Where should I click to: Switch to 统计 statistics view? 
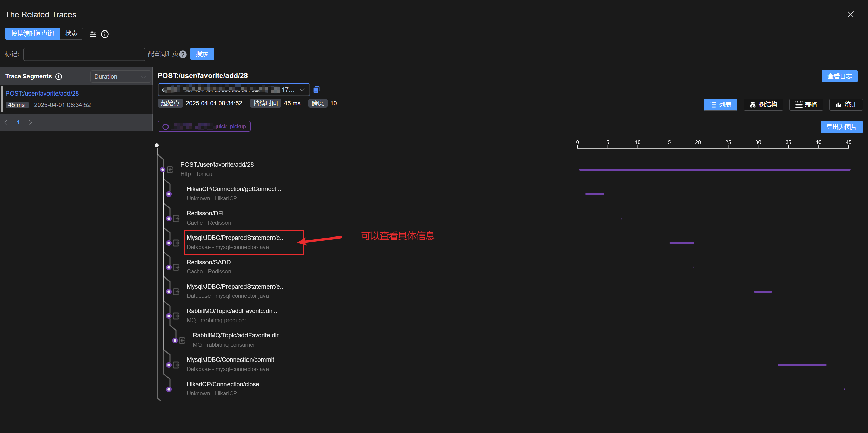(846, 105)
